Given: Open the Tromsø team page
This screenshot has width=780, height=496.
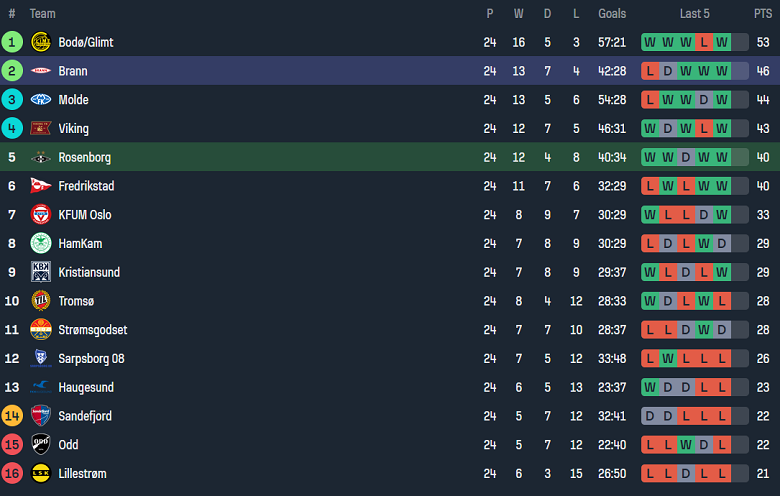Looking at the screenshot, I should click(76, 301).
